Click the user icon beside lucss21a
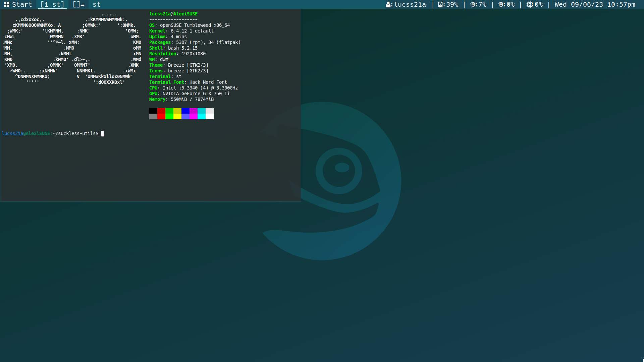Image resolution: width=644 pixels, height=362 pixels. coord(388,4)
